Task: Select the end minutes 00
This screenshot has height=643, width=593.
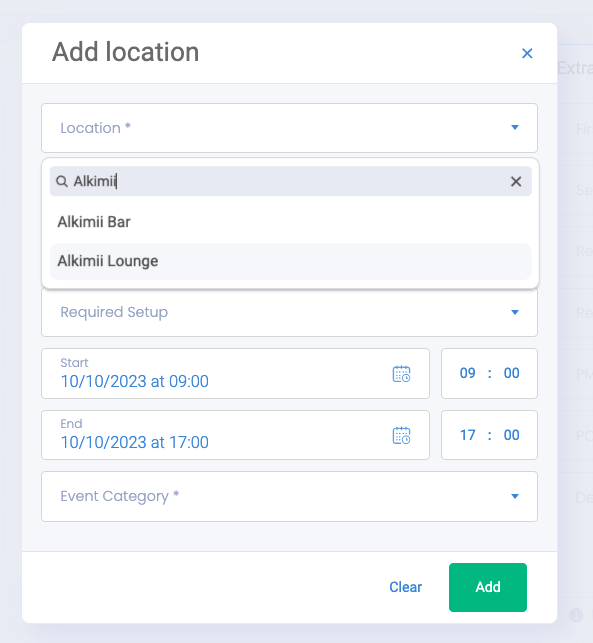Action: [x=511, y=435]
